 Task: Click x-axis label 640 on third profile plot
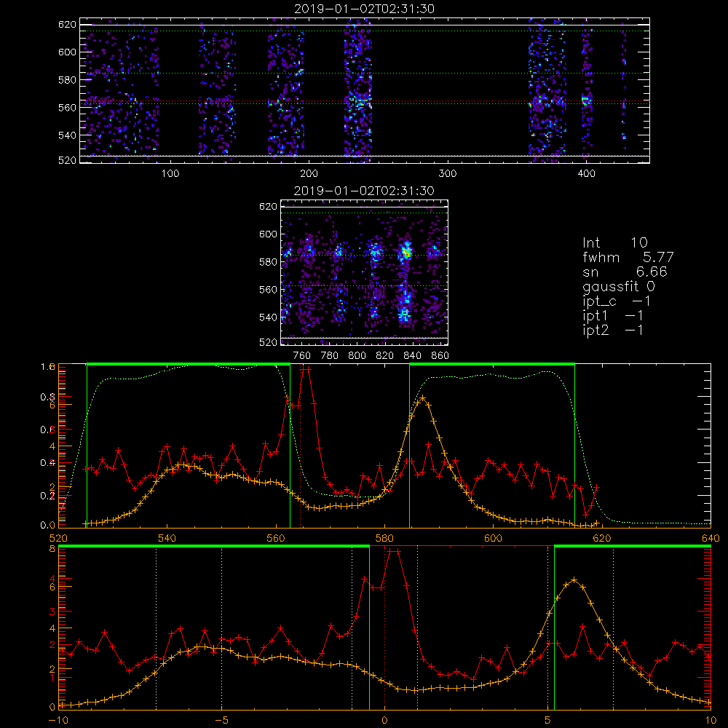coord(711,538)
